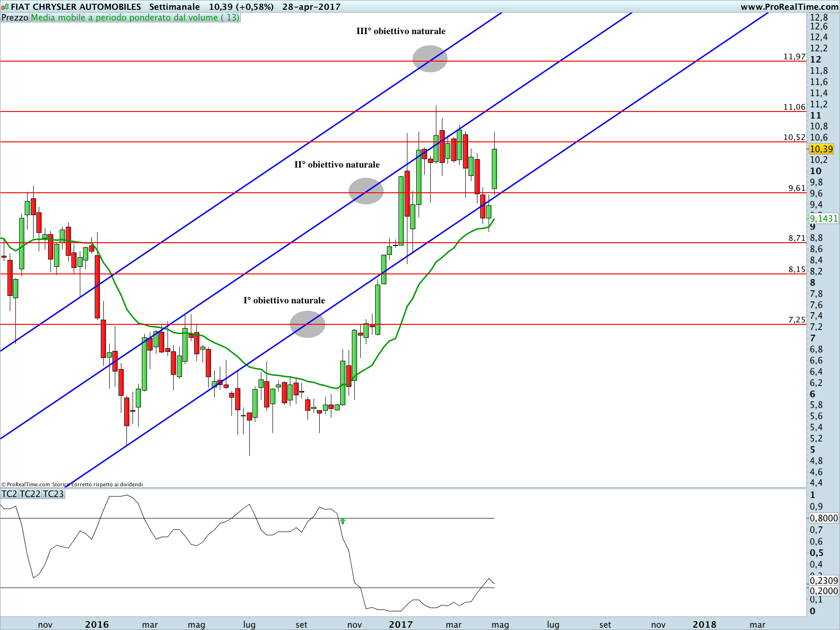Click the 2016 label on the time axis
This screenshot has height=630, width=840.
pyautogui.click(x=97, y=624)
